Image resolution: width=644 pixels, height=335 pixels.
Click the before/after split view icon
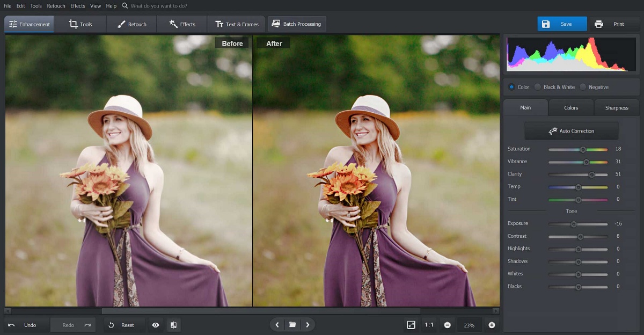click(173, 325)
